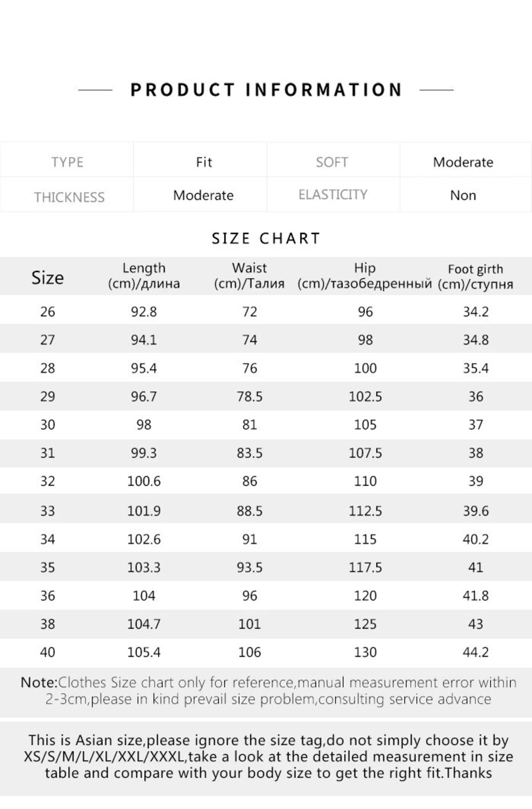Click the Note text about measurement error
This screenshot has height=809, width=532.
click(268, 691)
